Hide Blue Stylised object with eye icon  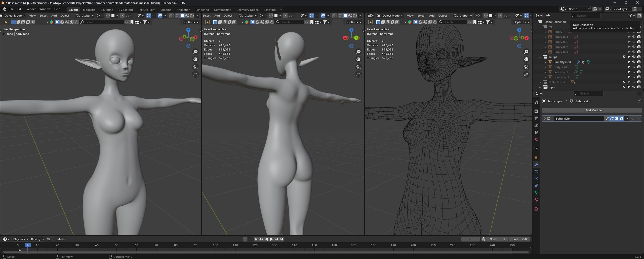pyautogui.click(x=634, y=62)
